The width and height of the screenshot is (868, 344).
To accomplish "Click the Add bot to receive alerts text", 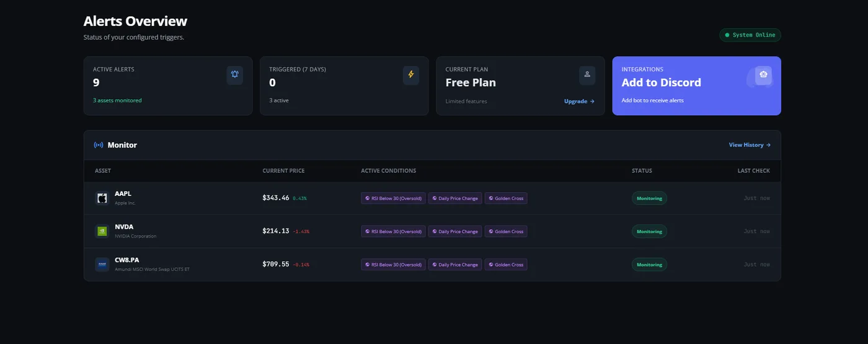I will point(653,100).
